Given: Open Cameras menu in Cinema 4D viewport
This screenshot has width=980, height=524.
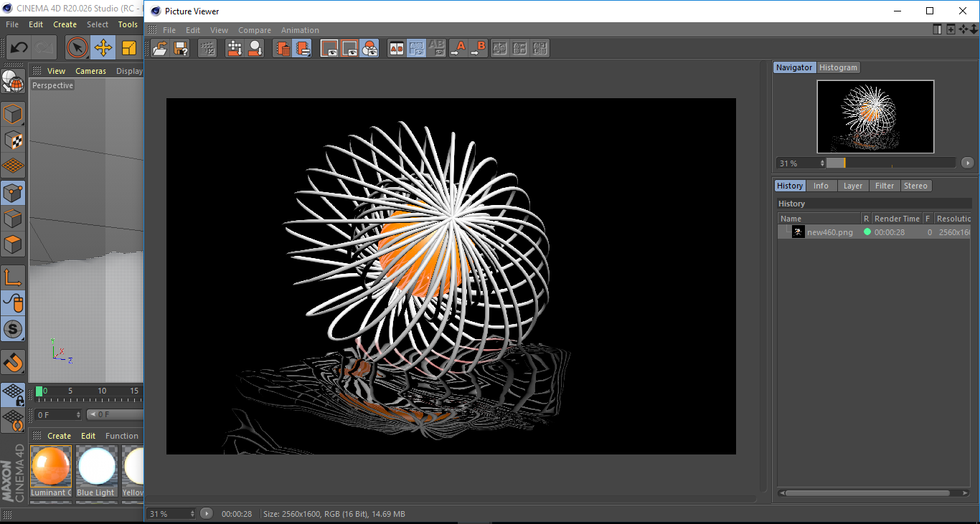Looking at the screenshot, I should click(x=90, y=71).
